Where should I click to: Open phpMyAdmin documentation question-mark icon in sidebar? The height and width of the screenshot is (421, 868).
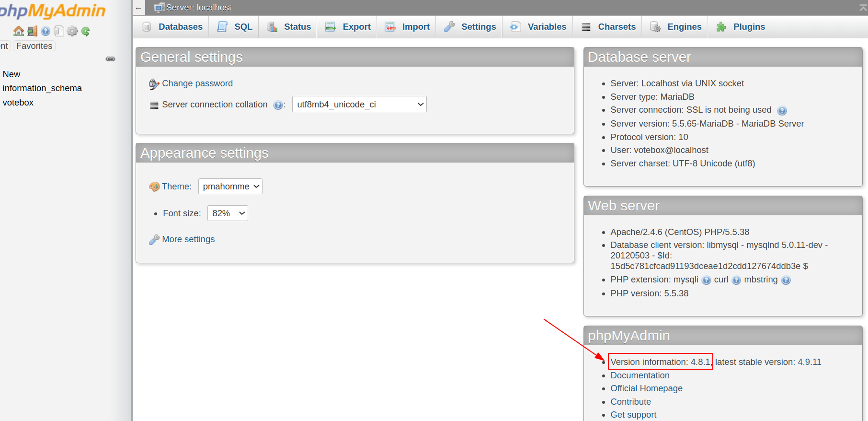point(46,31)
